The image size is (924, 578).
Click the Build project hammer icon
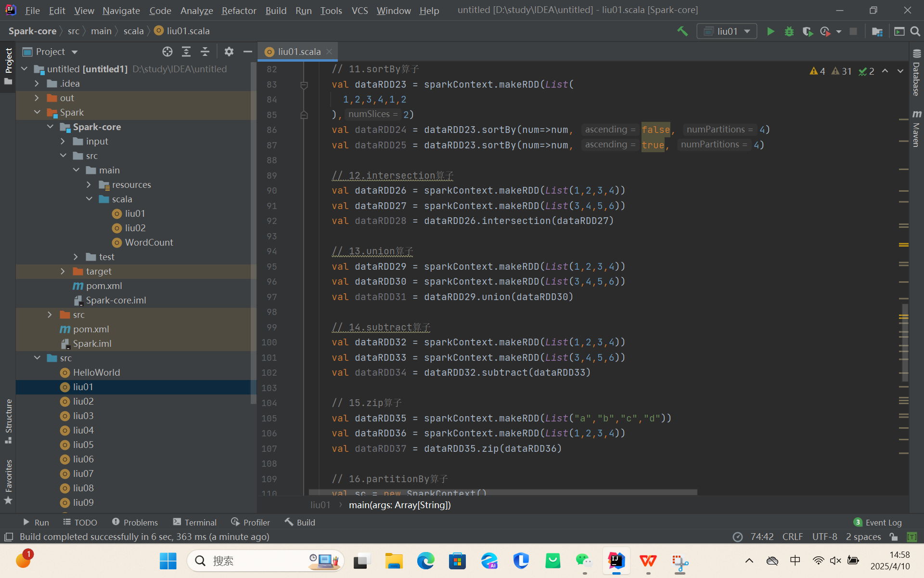tap(682, 31)
